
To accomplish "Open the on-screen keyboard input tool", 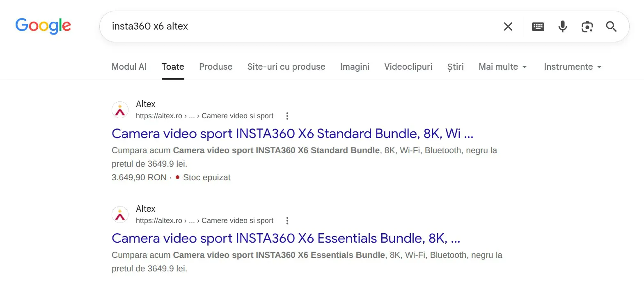I will coord(538,27).
